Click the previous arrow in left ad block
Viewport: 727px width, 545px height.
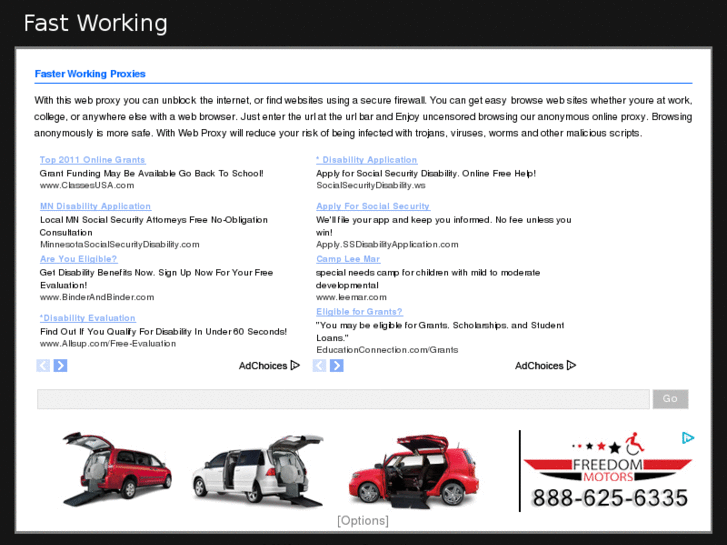43,365
